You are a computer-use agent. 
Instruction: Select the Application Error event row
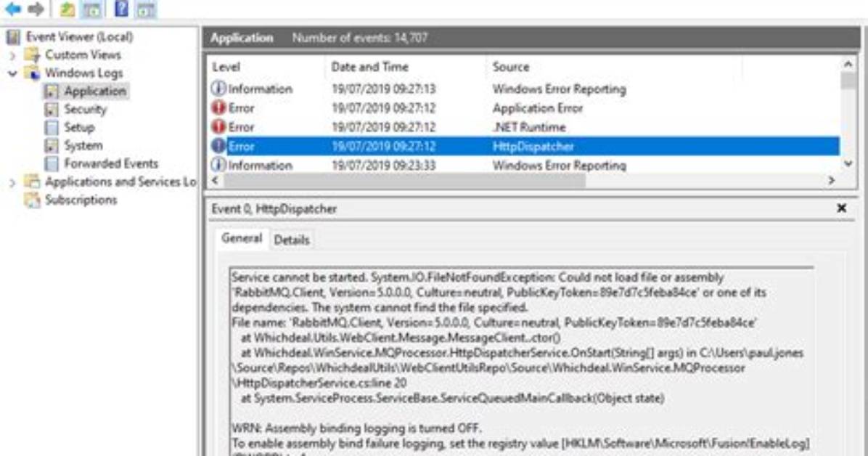[524, 108]
